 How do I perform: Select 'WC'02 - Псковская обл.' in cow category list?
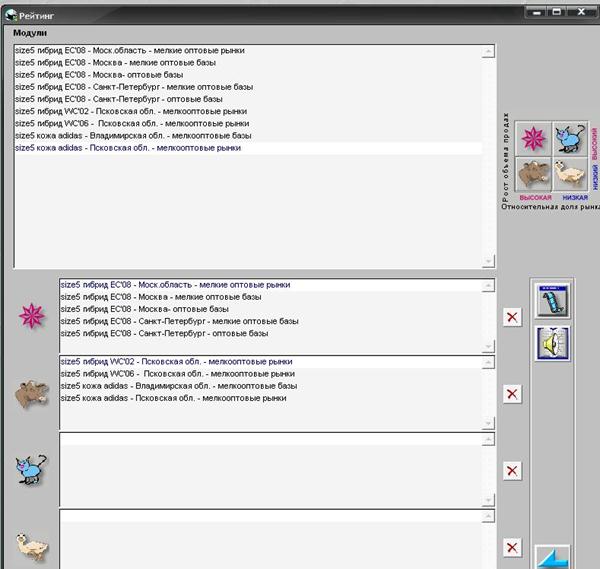pyautogui.click(x=271, y=362)
